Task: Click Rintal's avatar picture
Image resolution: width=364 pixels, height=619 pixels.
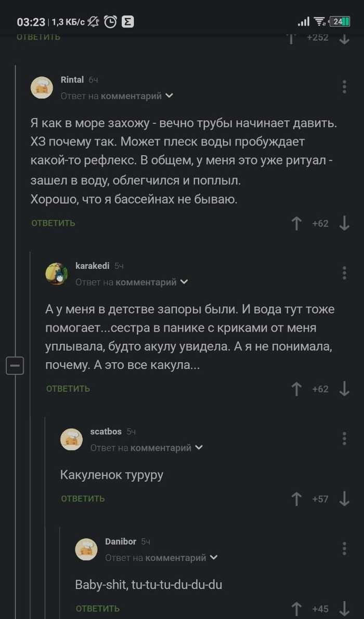Action: (x=42, y=88)
